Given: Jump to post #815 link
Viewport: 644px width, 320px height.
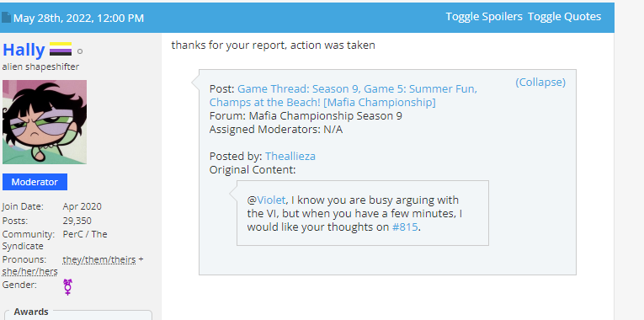Looking at the screenshot, I should 405,227.
